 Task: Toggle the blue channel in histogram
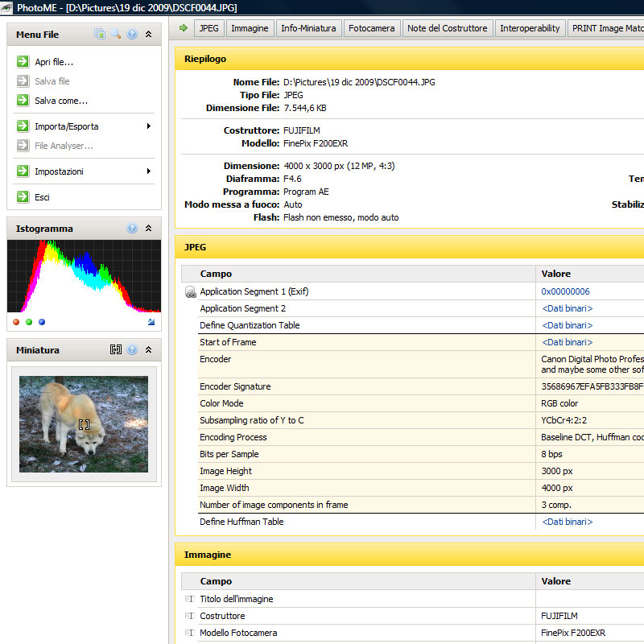click(42, 322)
